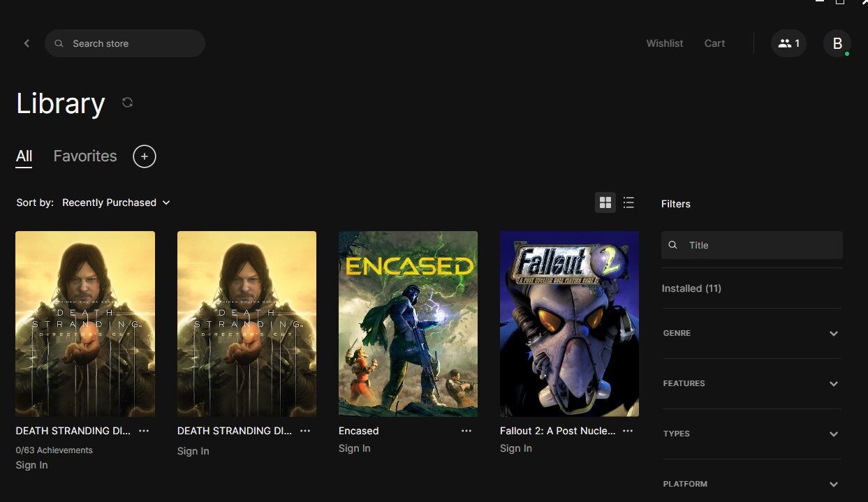This screenshot has width=868, height=502.
Task: Click the Library page heading
Action: (x=61, y=103)
